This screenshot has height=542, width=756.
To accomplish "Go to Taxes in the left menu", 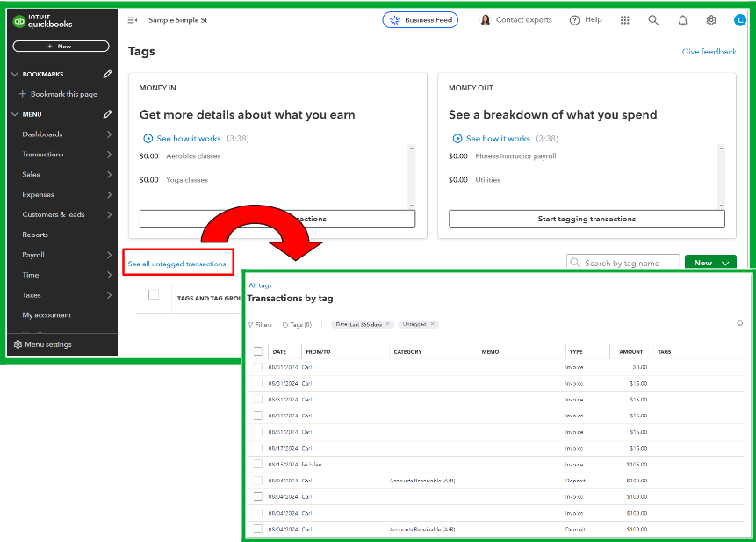I will pos(32,295).
